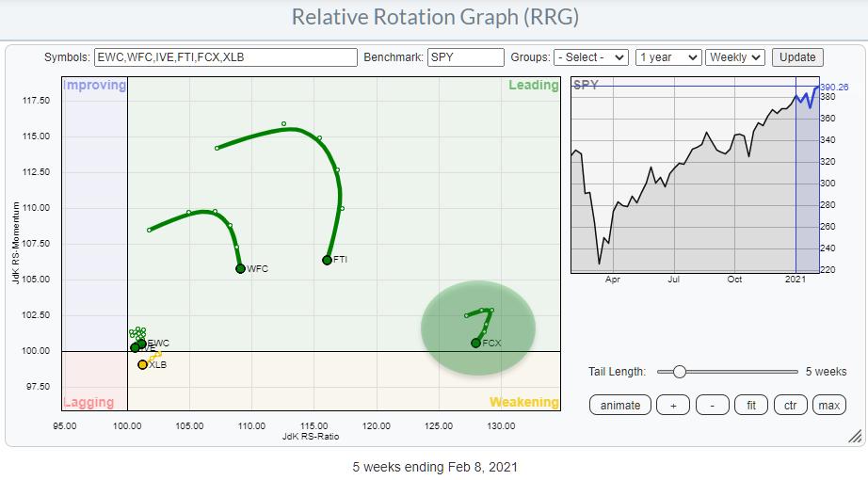Select the FCX data point marker
This screenshot has width=868, height=480.
pos(476,344)
